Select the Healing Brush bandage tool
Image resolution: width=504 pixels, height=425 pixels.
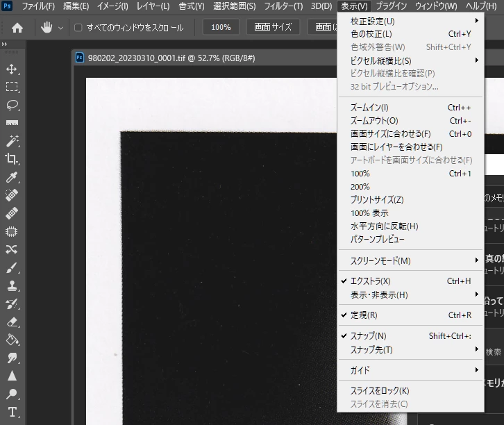pyautogui.click(x=12, y=213)
